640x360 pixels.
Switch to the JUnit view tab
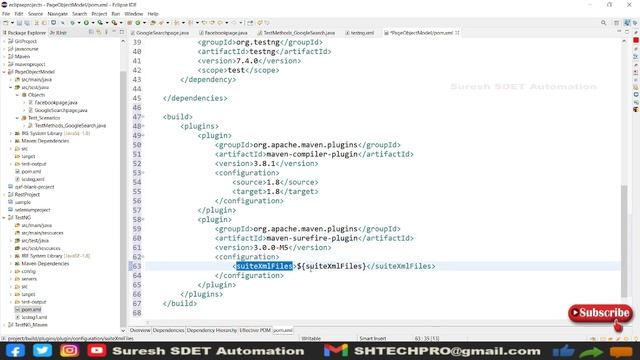coord(58,33)
